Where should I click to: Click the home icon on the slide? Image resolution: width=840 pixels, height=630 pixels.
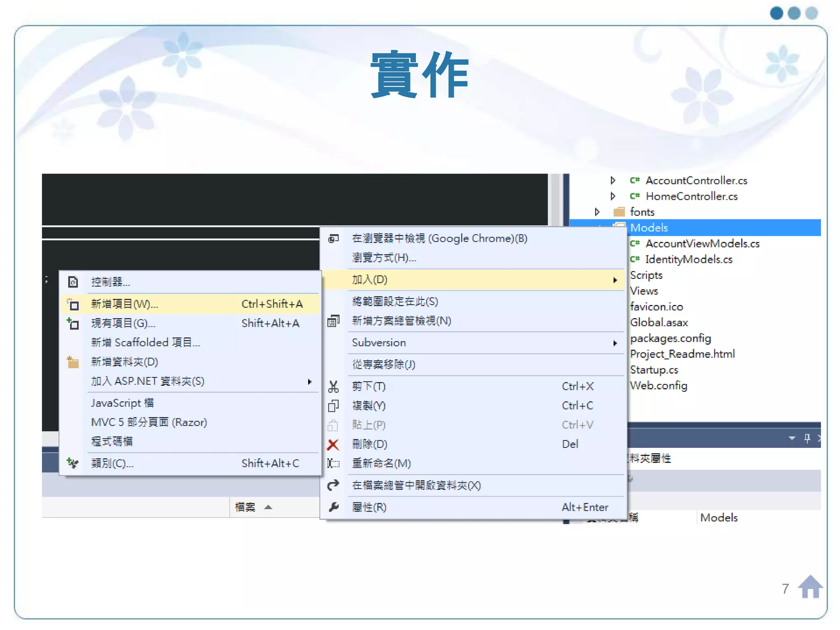tap(810, 587)
